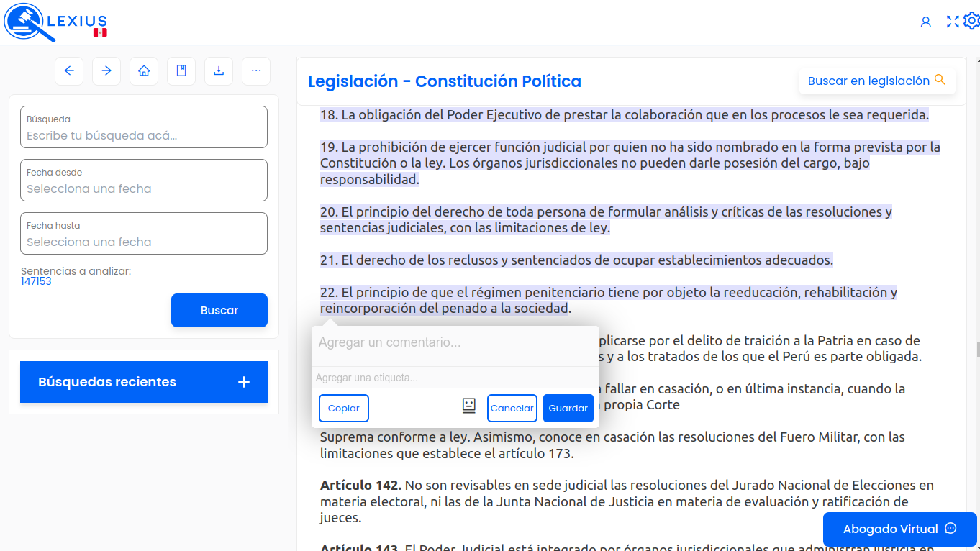This screenshot has width=980, height=551.
Task: Click the download icon
Action: 219,71
